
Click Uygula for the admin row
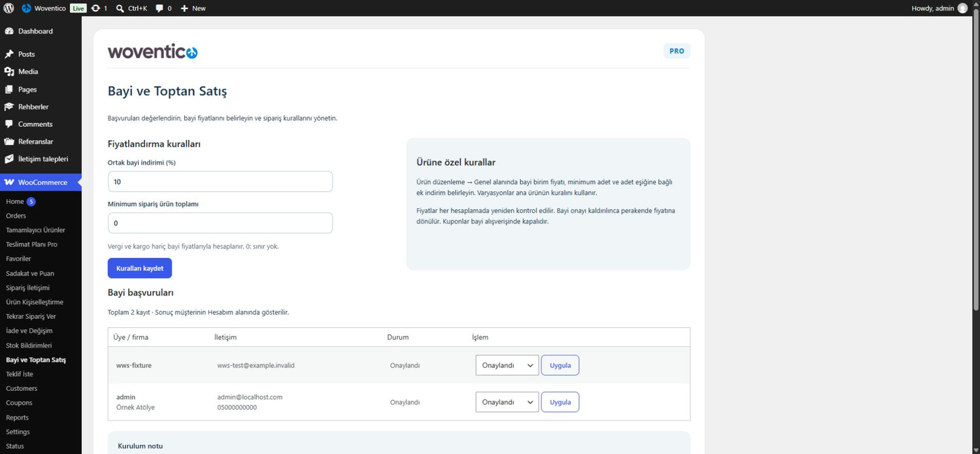pyautogui.click(x=560, y=402)
